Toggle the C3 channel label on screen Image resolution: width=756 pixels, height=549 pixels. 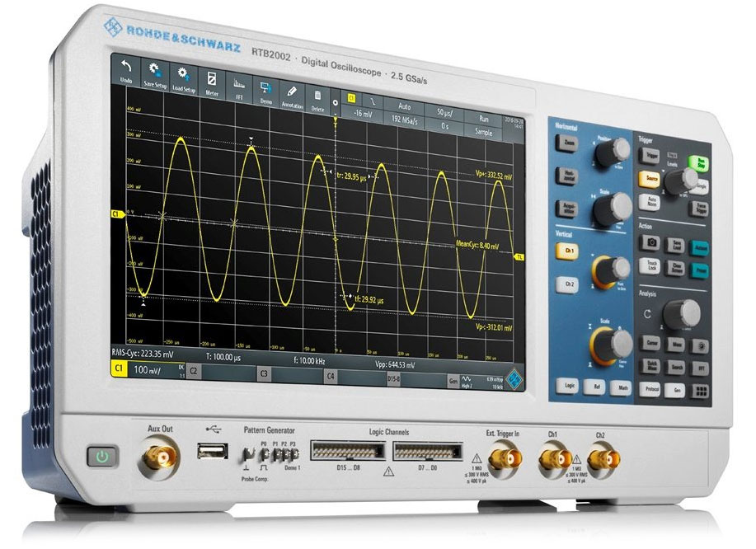tap(264, 373)
